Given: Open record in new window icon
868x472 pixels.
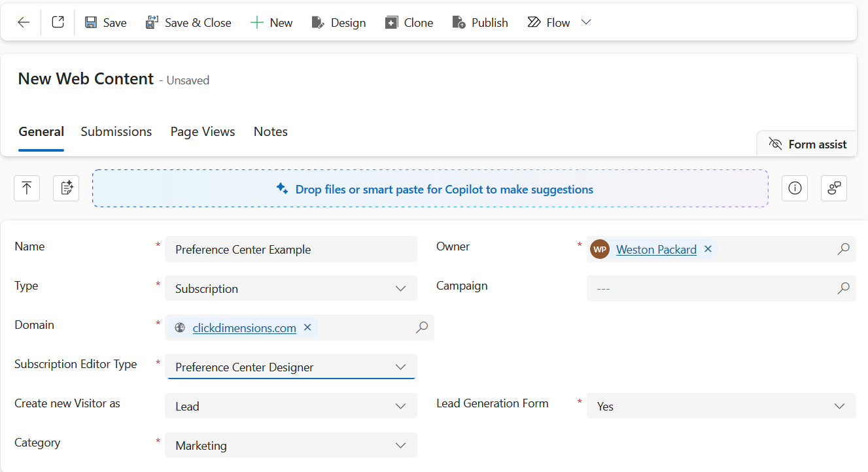Looking at the screenshot, I should point(58,22).
